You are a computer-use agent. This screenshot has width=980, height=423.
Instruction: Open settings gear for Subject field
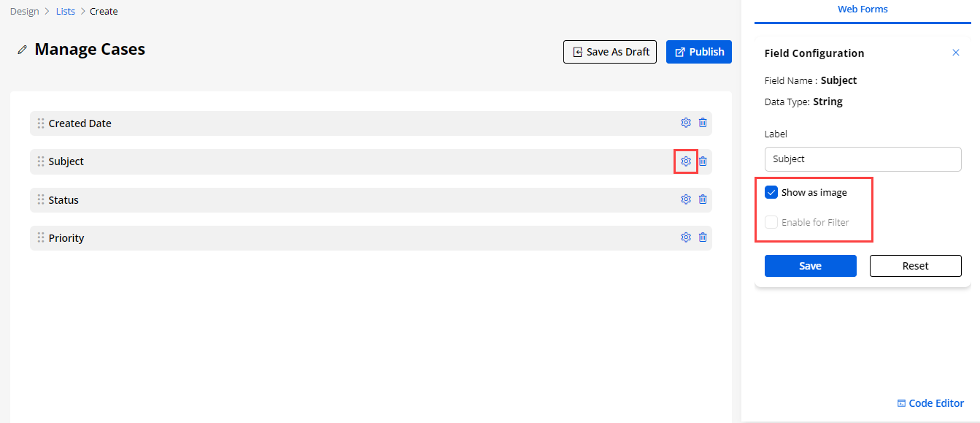[686, 161]
